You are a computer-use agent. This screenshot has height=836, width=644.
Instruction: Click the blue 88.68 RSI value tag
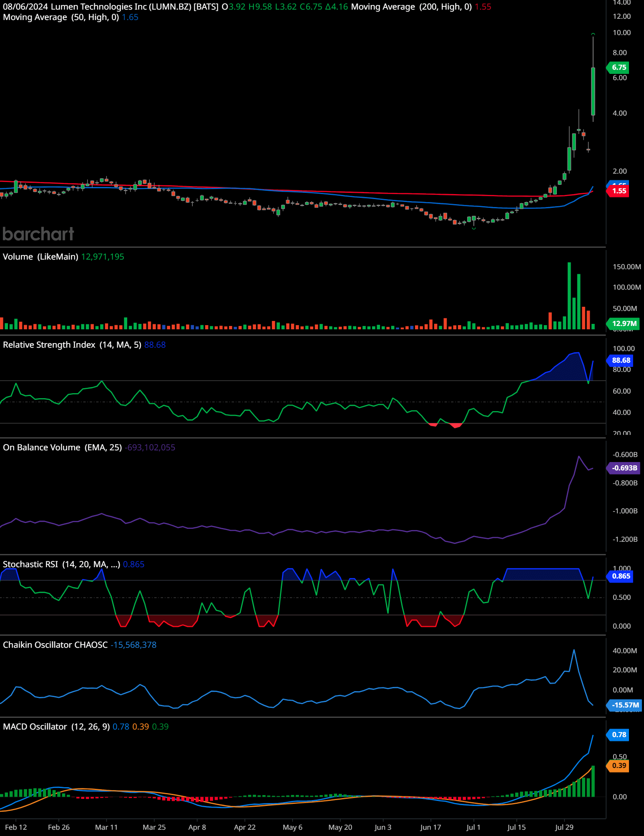click(x=620, y=360)
